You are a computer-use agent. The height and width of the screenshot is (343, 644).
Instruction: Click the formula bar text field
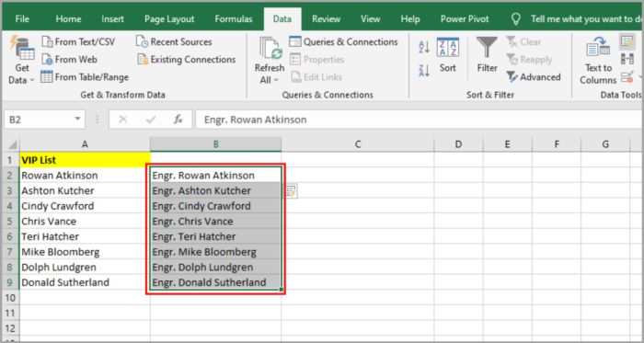point(419,120)
